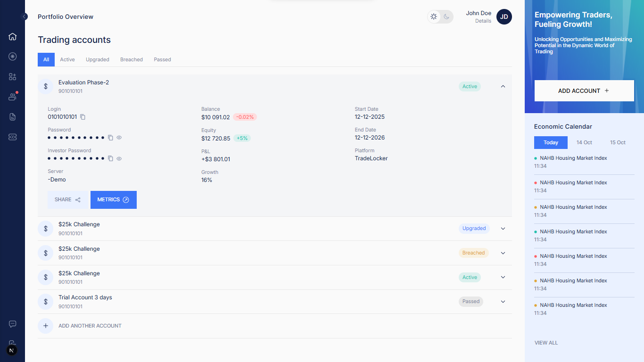Collapse the Evaluation Phase-2 account
644x362 pixels.
click(503, 86)
